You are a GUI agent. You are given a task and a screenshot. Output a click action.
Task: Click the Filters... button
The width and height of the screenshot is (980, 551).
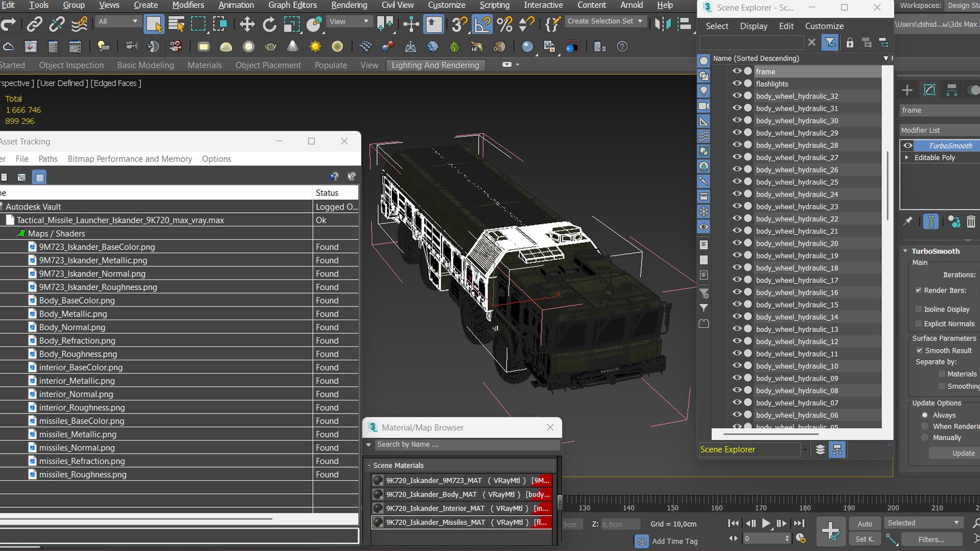[x=932, y=539]
